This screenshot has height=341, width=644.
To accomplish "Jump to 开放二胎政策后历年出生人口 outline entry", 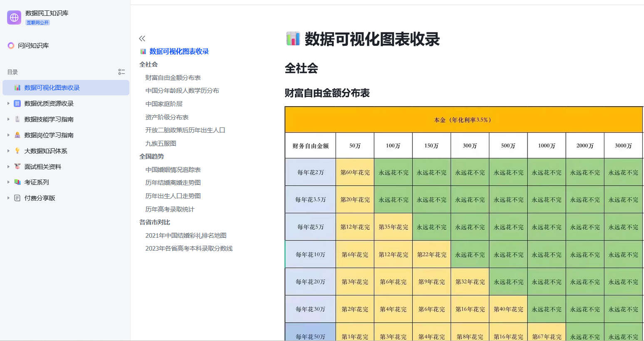I will pos(185,130).
